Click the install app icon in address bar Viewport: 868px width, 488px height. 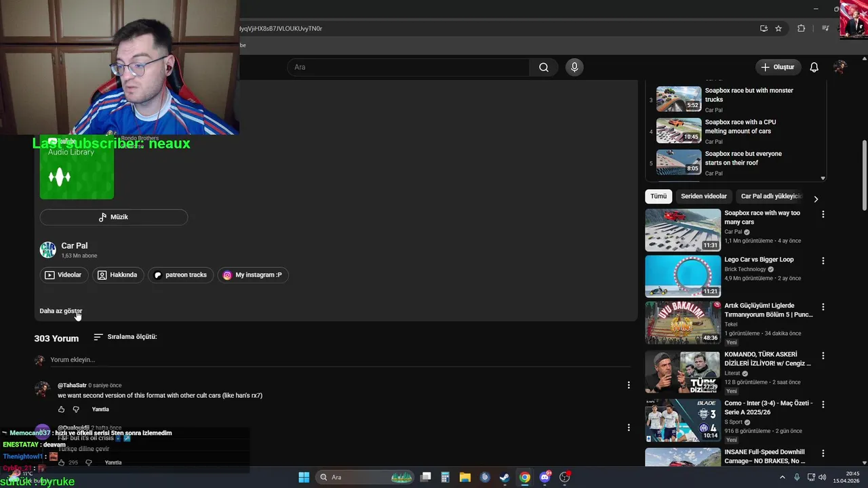coord(764,28)
